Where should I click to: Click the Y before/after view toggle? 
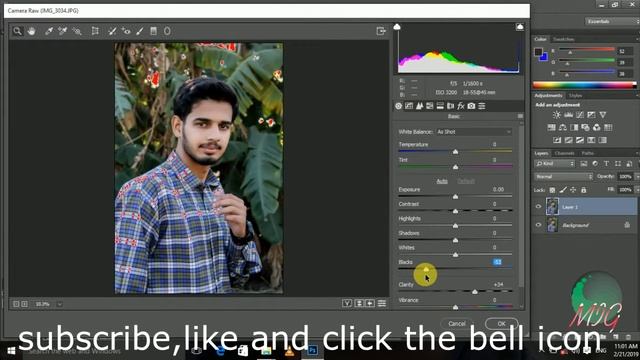(x=347, y=303)
